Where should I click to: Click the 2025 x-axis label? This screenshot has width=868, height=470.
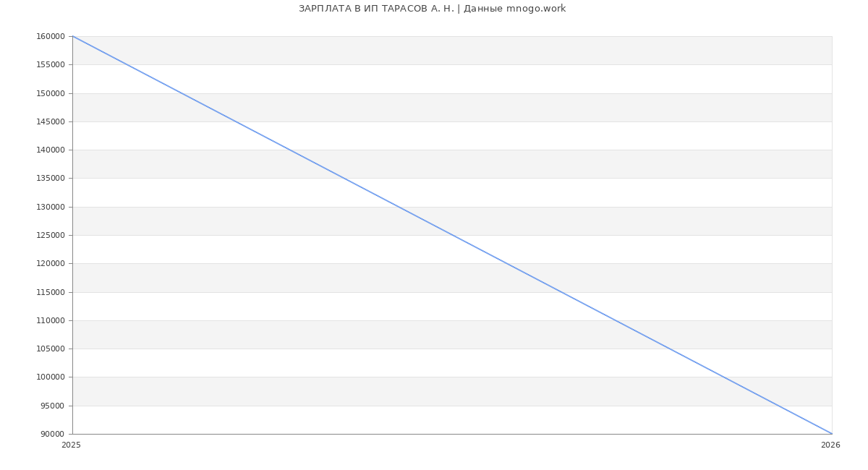(71, 445)
